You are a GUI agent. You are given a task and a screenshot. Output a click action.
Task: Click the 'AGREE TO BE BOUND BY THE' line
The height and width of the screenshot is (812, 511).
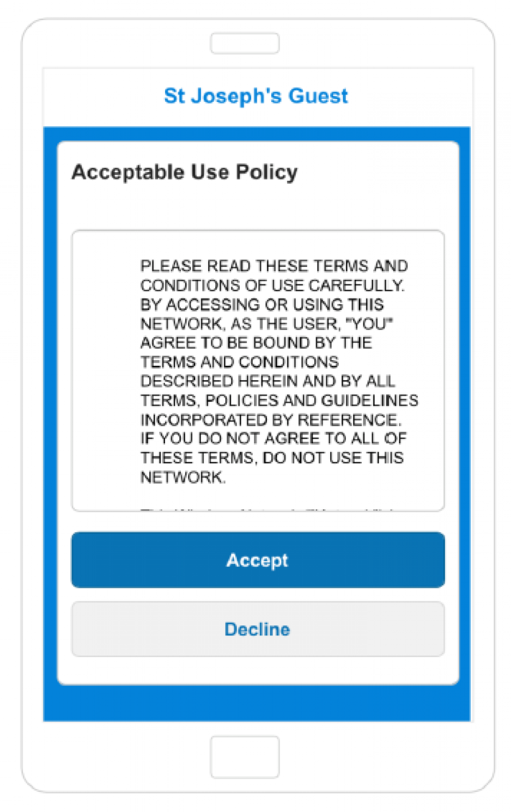click(x=256, y=343)
